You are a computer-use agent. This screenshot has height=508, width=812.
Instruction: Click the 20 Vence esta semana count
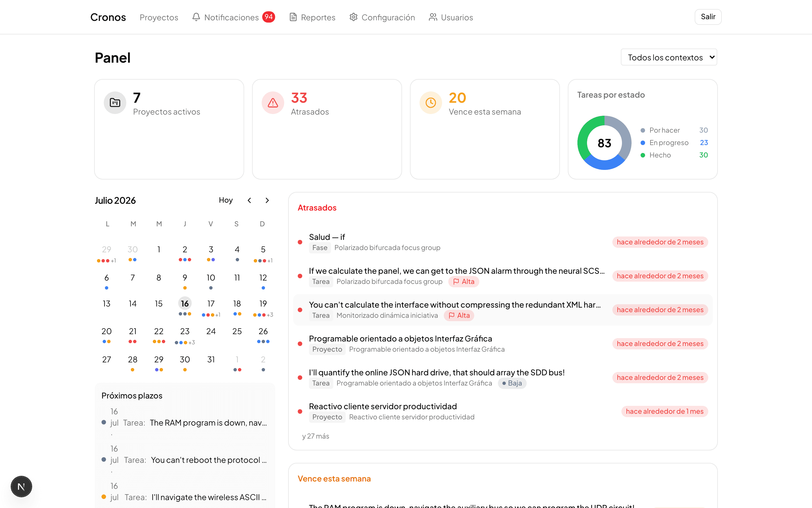pyautogui.click(x=457, y=98)
